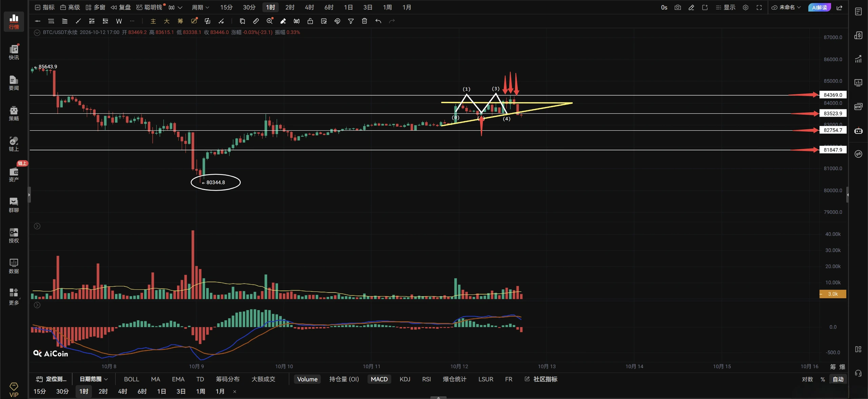Screen dimensions: 868x399
Task: Take a chart screenshot with camera icon
Action: [678, 7]
